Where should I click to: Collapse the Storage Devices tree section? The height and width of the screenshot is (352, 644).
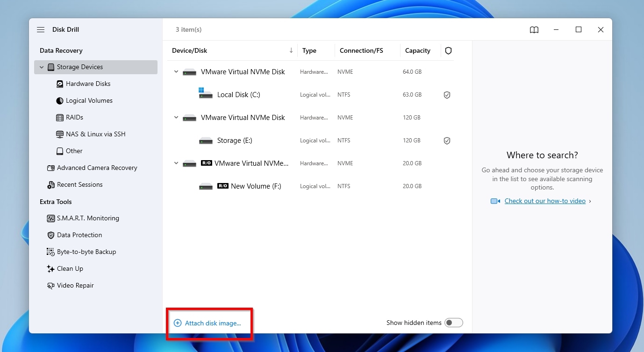click(42, 67)
